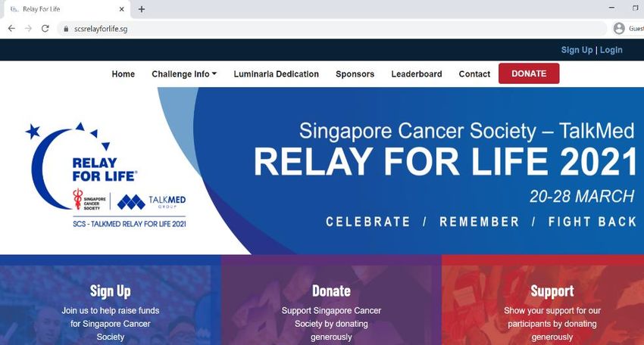Click the red DONATE button
Image resolution: width=644 pixels, height=345 pixels.
coord(529,73)
